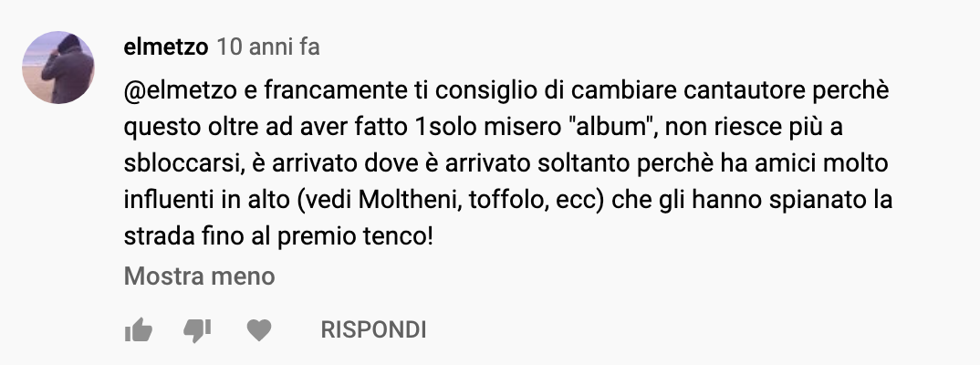The image size is (980, 365).
Task: Open elmetzo's profile picture avatar
Action: tap(58, 67)
